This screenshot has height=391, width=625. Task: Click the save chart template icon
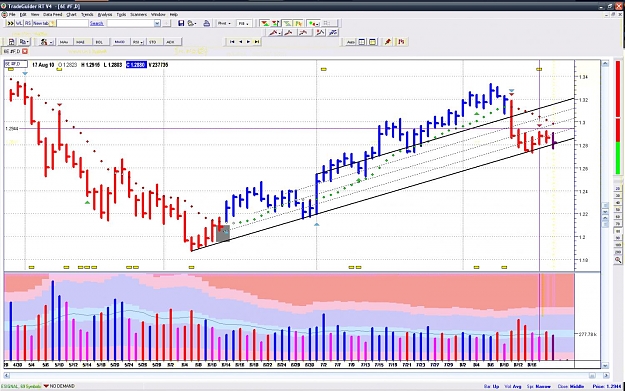point(12,42)
